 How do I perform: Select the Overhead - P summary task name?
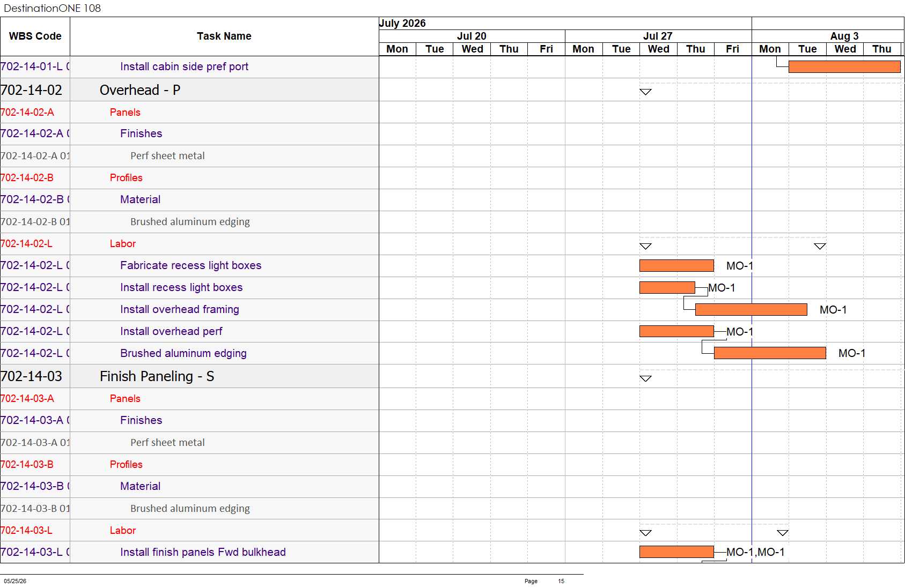click(140, 90)
